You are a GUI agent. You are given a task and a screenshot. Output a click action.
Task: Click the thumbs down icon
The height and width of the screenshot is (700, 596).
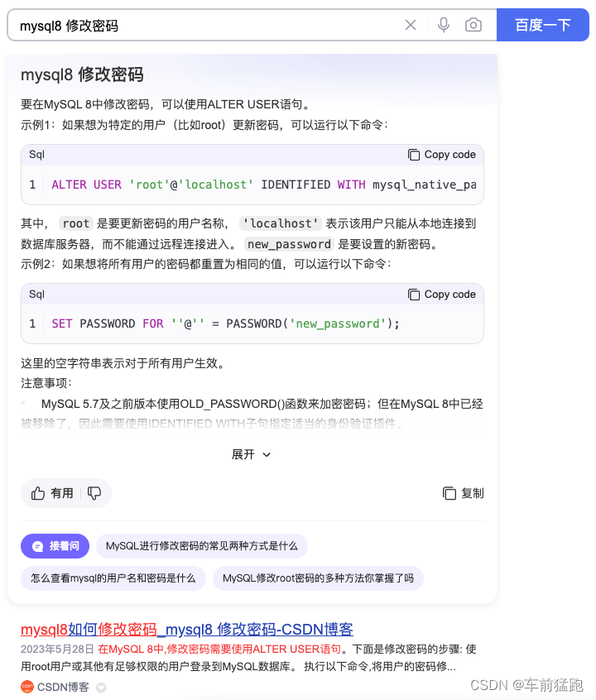pos(94,493)
